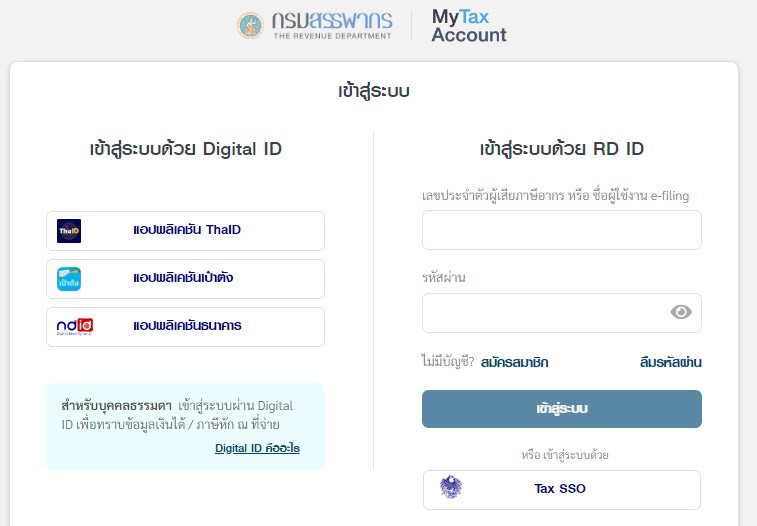Screen dimensions: 757x526
Task: Toggle password visibility with the eye icon
Action: click(681, 312)
